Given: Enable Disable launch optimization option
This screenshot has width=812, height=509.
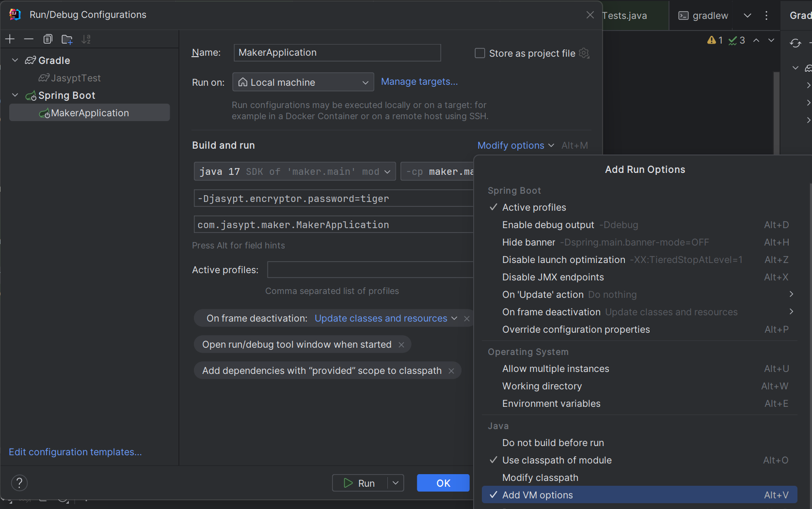Looking at the screenshot, I should (x=639, y=260).
